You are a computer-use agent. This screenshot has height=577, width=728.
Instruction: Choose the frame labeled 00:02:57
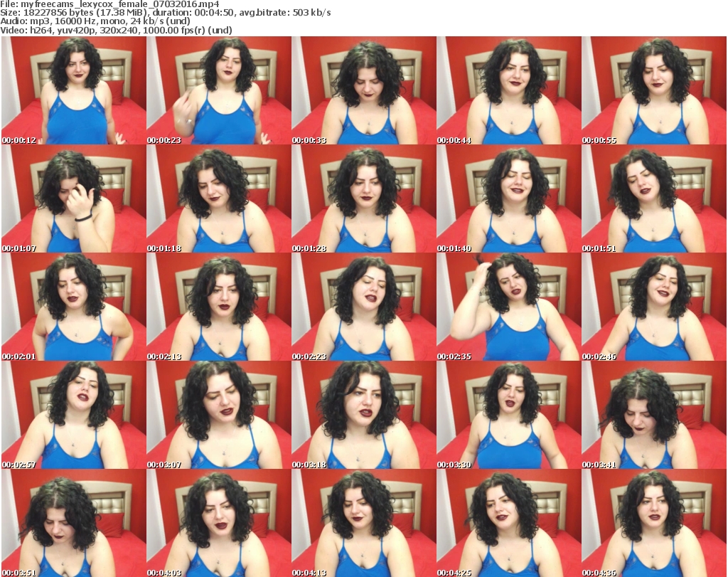pyautogui.click(x=74, y=415)
